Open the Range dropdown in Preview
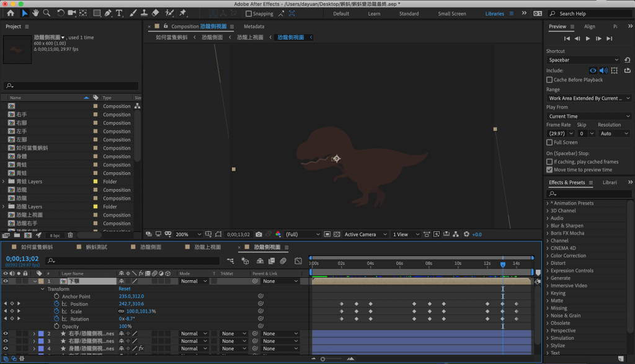Screen dimensions: 635x364 589,98
